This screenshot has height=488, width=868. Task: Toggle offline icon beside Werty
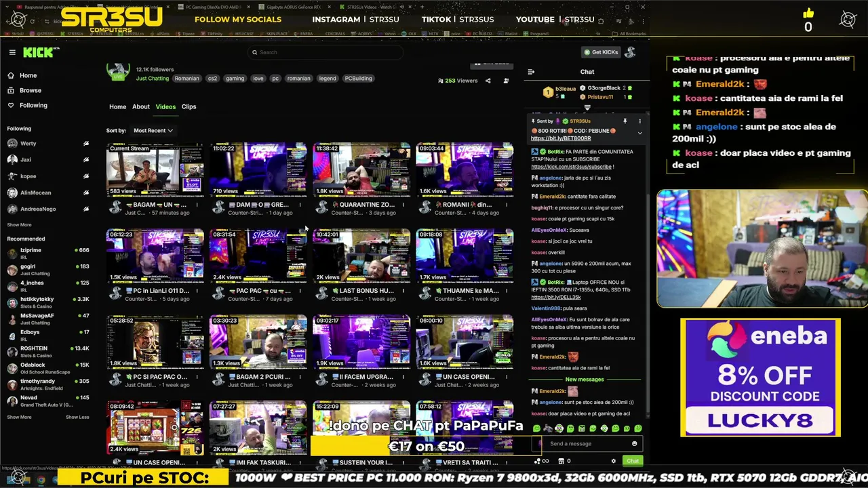[x=86, y=144]
